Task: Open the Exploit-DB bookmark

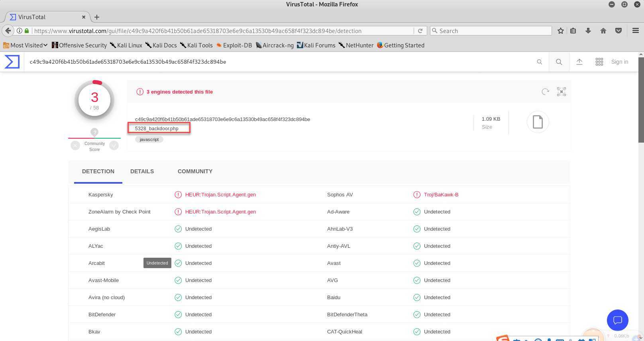Action: [x=234, y=45]
